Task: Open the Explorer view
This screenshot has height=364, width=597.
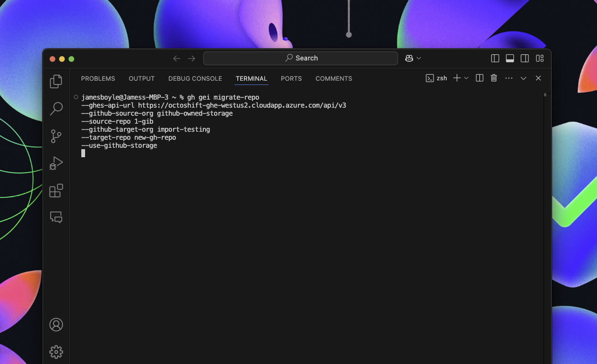Action: click(x=56, y=81)
